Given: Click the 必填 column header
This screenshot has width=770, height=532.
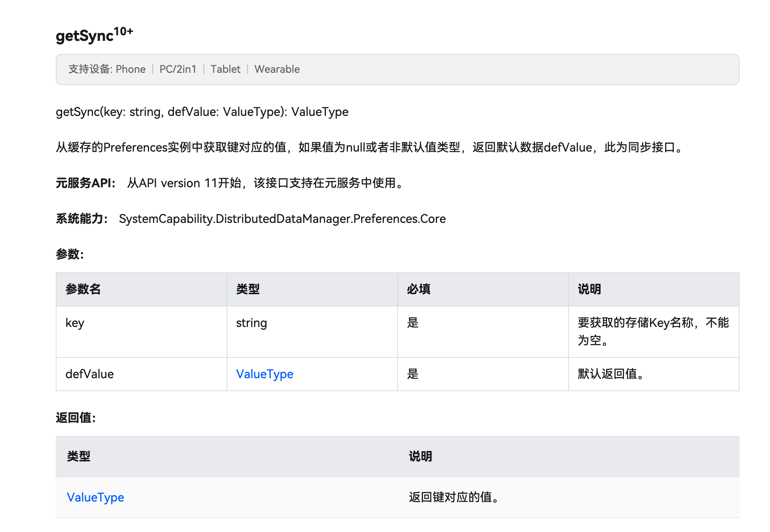Looking at the screenshot, I should (418, 289).
